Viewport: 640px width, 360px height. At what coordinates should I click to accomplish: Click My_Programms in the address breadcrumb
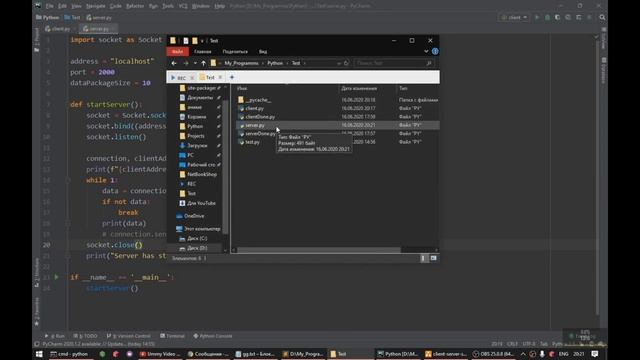[x=241, y=63]
